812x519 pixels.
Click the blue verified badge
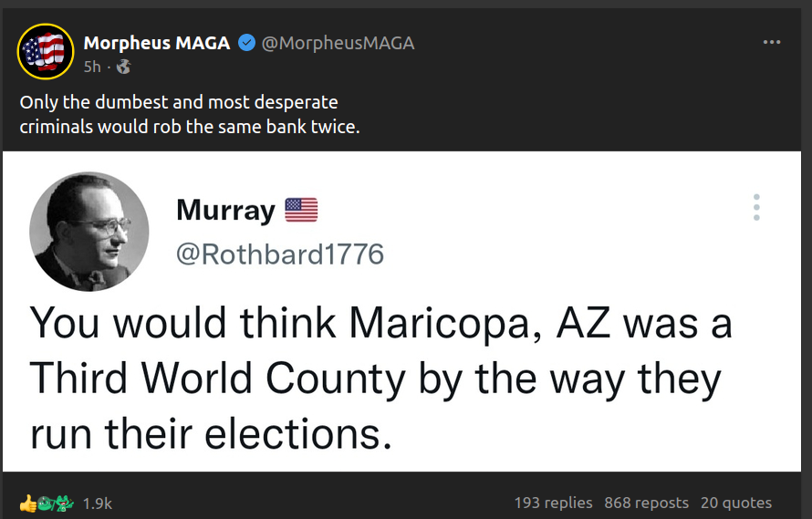pos(246,43)
